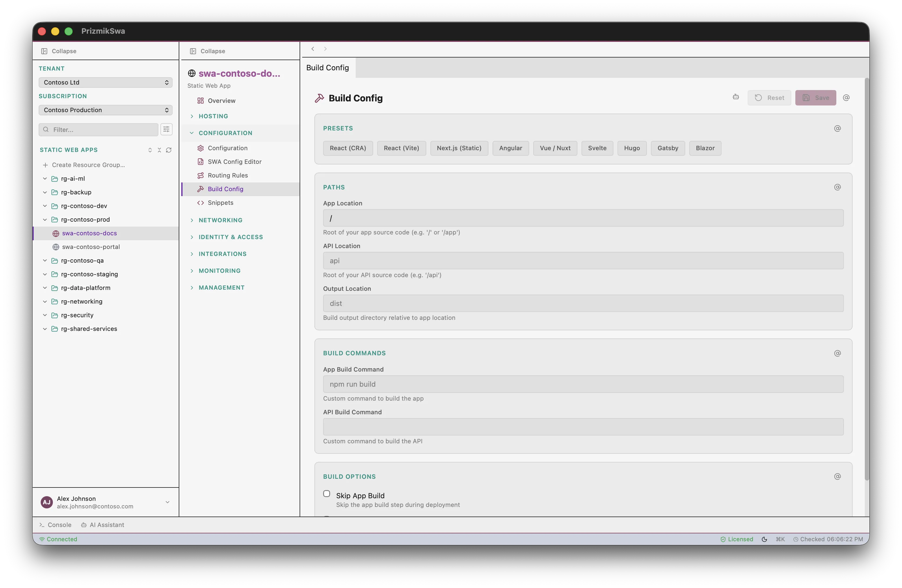Open filter options next to the filter box
The image size is (902, 588).
167,129
